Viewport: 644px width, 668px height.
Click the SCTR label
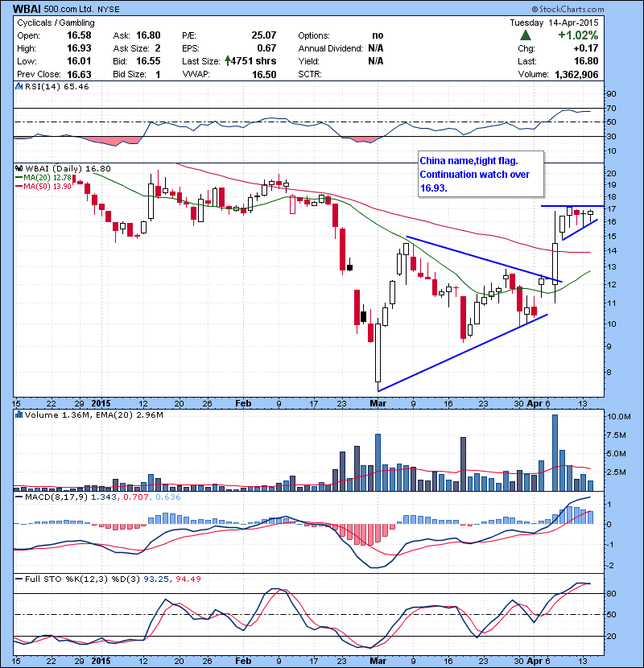[x=310, y=75]
